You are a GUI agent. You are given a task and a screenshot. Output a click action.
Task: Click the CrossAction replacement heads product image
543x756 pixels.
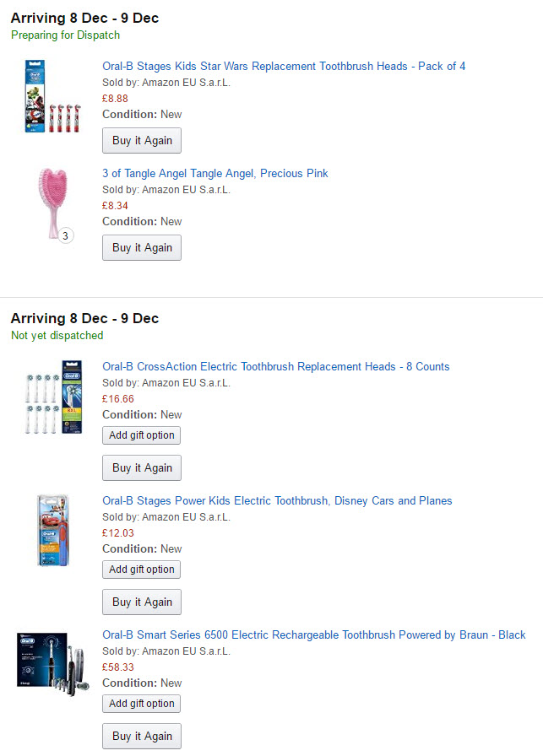[53, 397]
